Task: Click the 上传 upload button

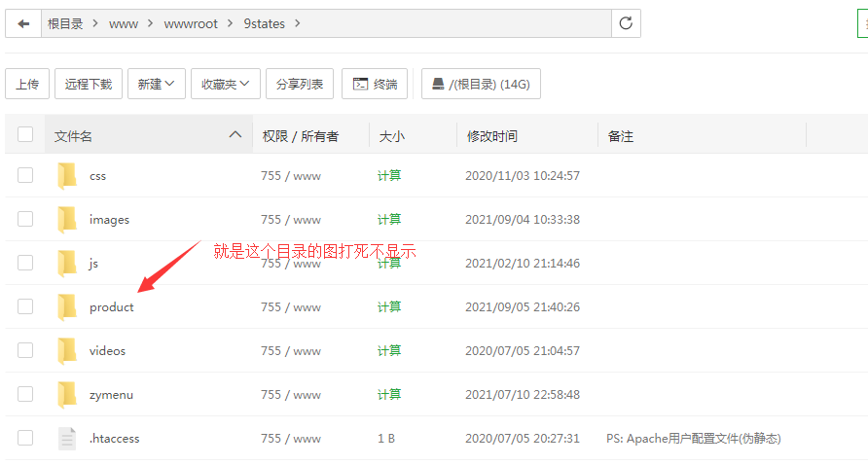Action: coord(27,84)
